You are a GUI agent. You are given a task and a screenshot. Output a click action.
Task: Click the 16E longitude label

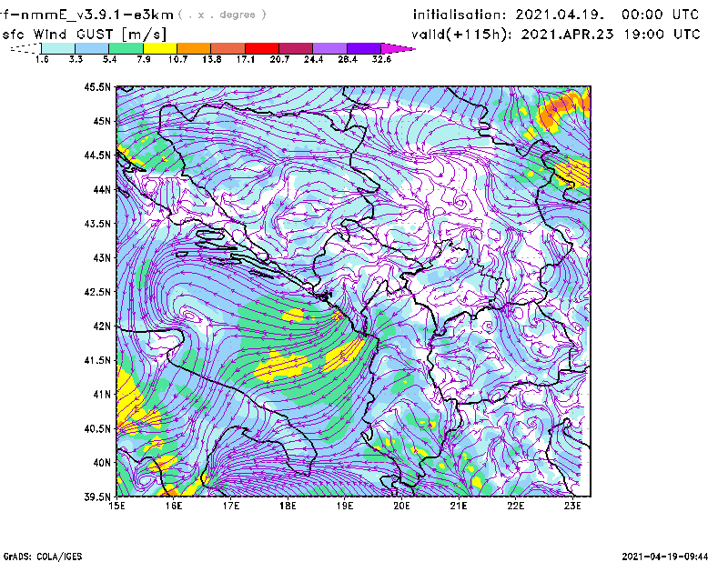[x=174, y=506]
